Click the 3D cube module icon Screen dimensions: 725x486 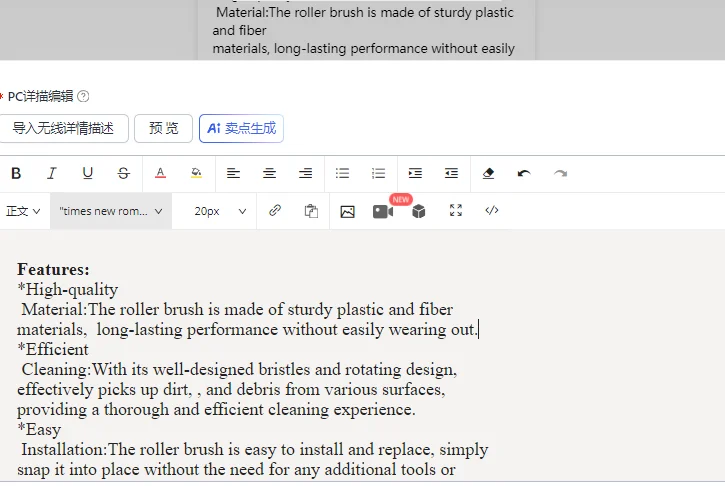419,211
